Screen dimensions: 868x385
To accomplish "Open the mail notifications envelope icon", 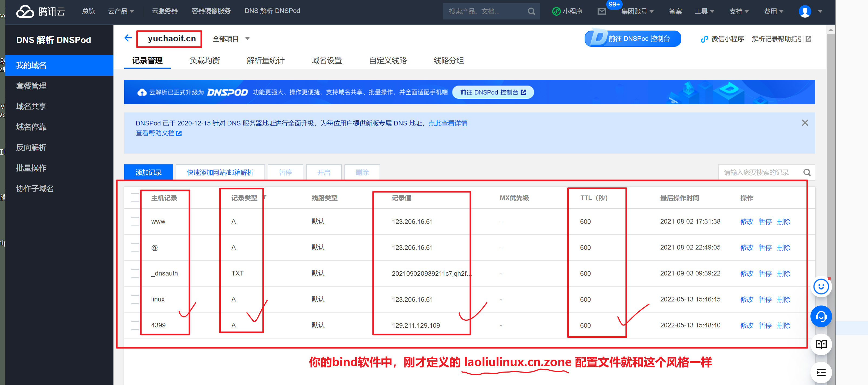I will [x=601, y=11].
